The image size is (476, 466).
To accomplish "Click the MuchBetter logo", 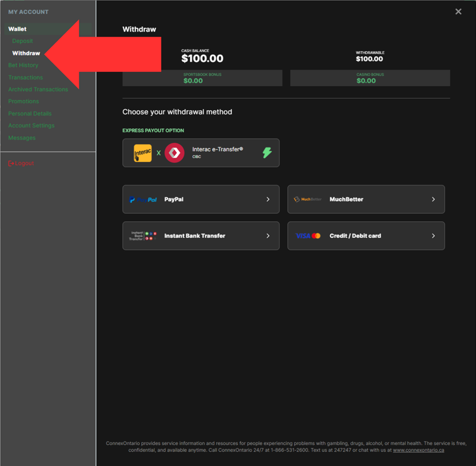I will [307, 200].
